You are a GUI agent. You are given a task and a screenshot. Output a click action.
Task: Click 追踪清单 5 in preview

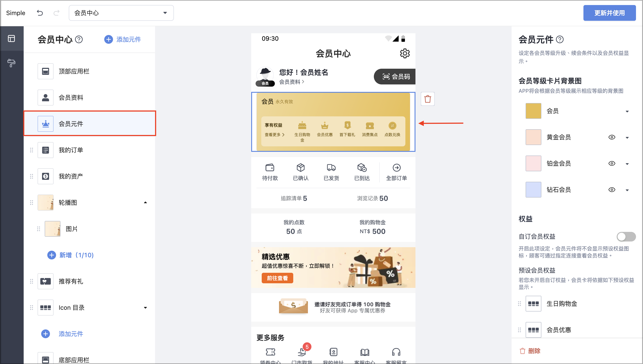(x=294, y=198)
